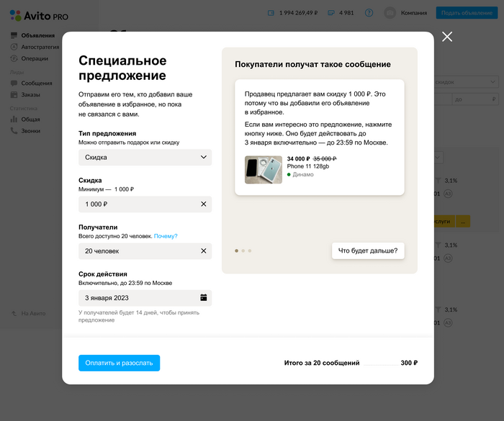Image resolution: width=504 pixels, height=421 pixels.
Task: Open Автостратегия in the sidebar
Action: pyautogui.click(x=40, y=47)
